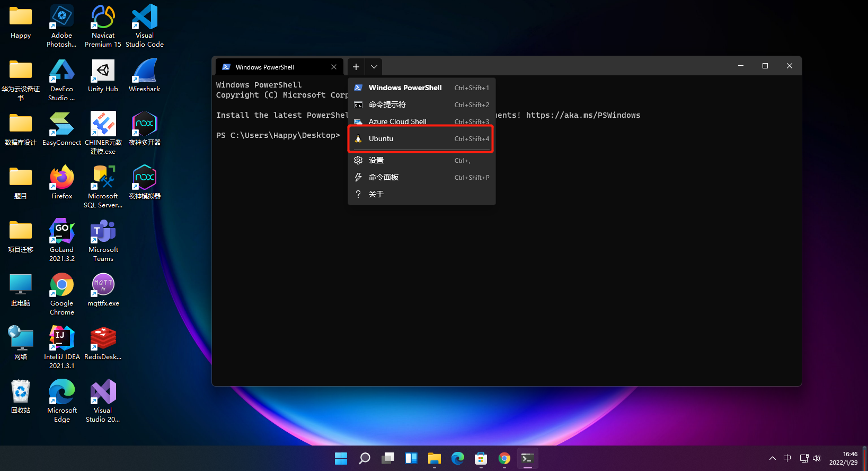Open 设置 from terminal menu
868x471 pixels.
(422, 160)
